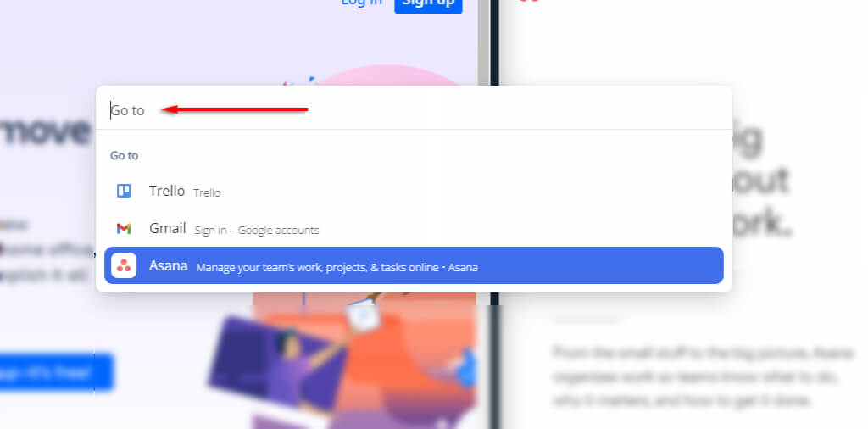Screen dimensions: 868x429
Task: Click the blurred paragraph on the right page
Action: click(x=703, y=376)
